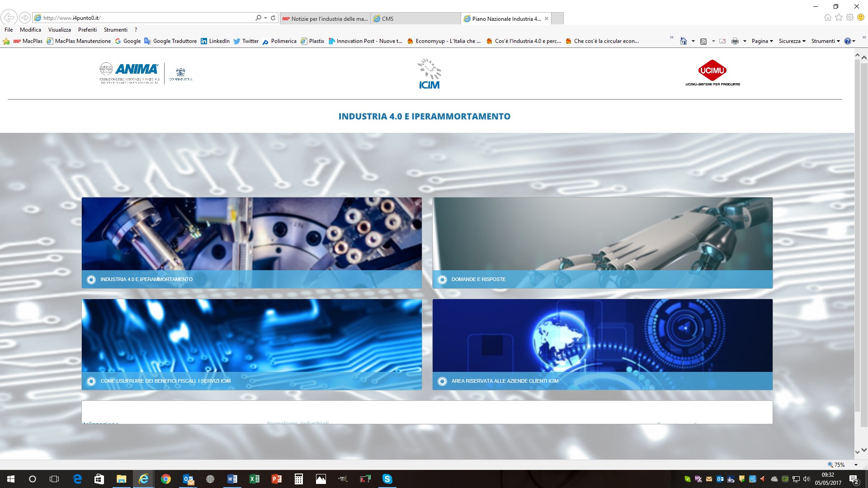Expand the Pagina dropdown menu
This screenshot has width=868, height=488.
(x=762, y=41)
